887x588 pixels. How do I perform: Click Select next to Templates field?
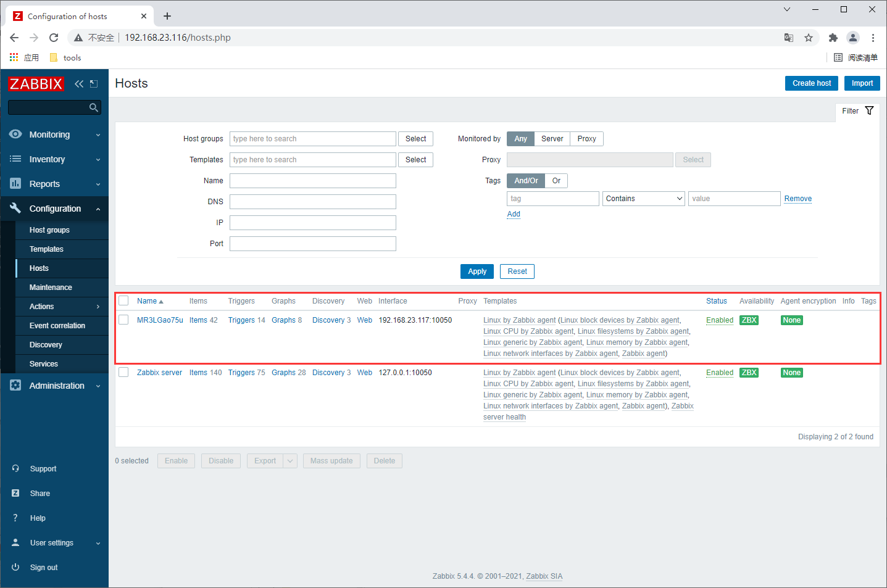click(416, 160)
